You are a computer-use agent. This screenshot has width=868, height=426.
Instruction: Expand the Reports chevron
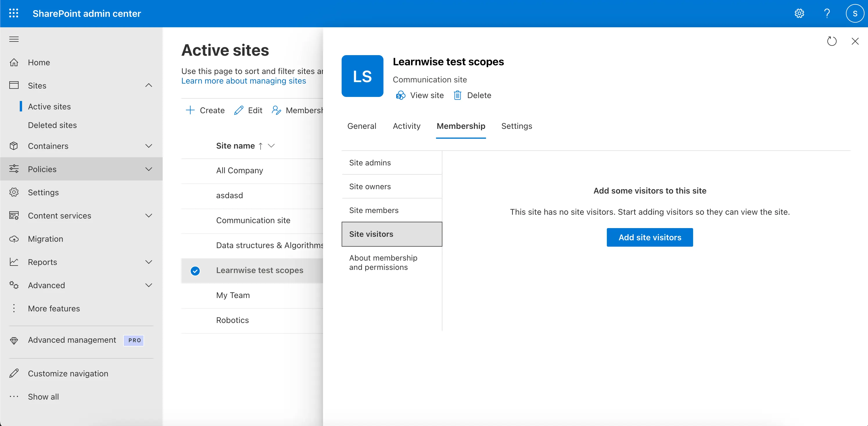tap(149, 262)
